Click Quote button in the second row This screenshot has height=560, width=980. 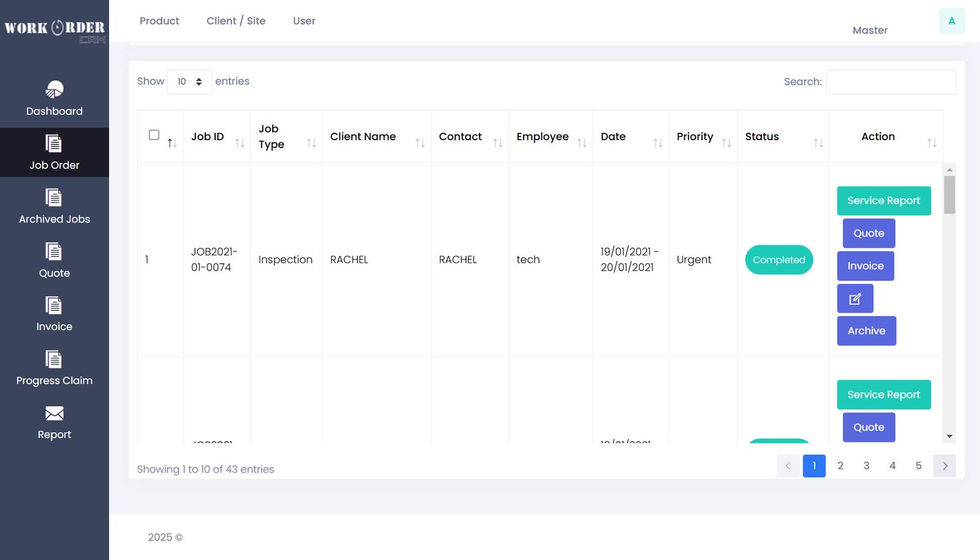pos(869,427)
